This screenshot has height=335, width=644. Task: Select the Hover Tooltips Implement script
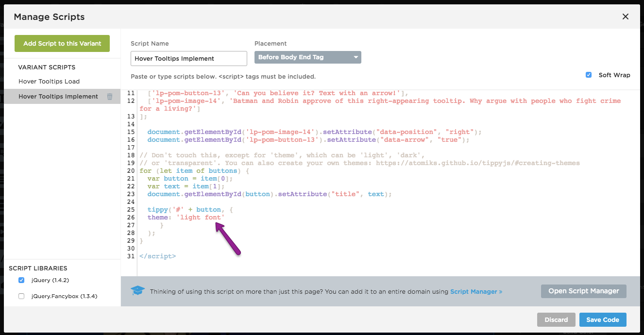(x=58, y=97)
